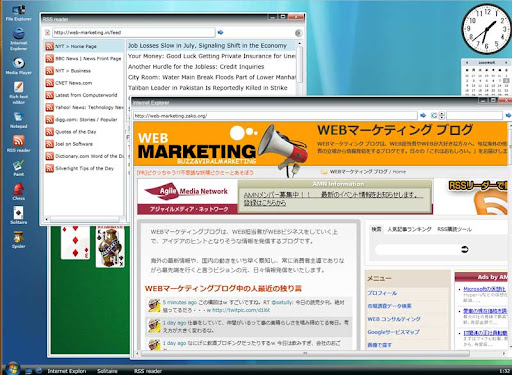Screen dimensions: 512x375
Task: Click RSS reader feed URL field
Action: pyautogui.click(x=134, y=32)
